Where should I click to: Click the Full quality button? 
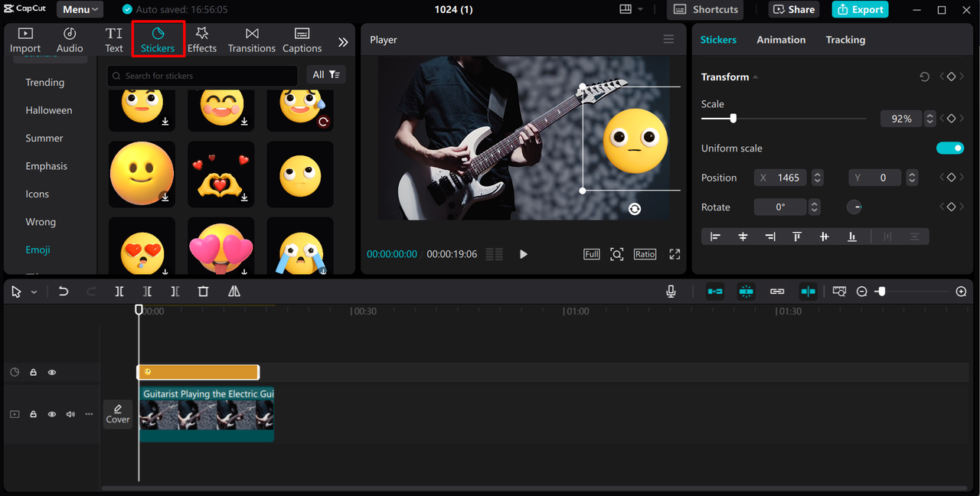pos(592,254)
